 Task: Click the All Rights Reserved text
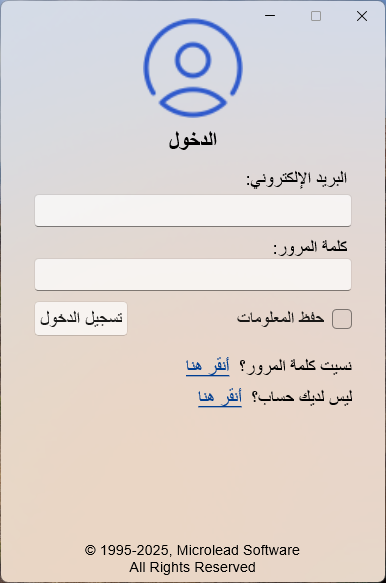click(192, 567)
